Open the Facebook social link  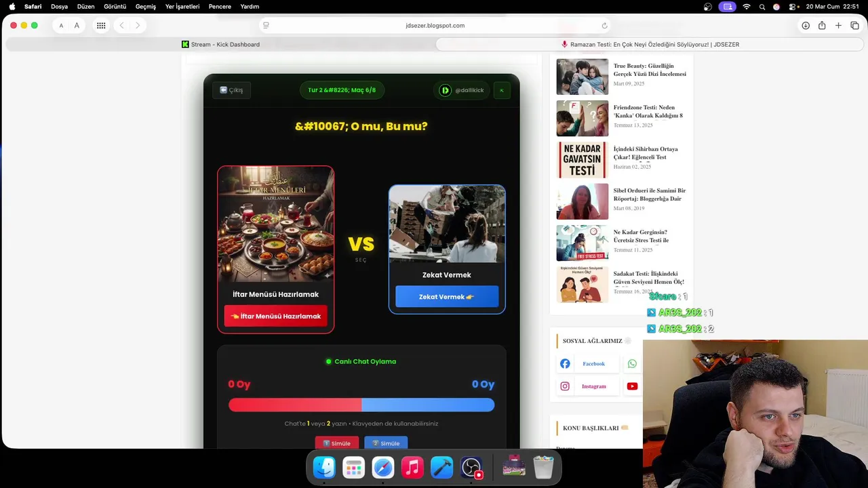tap(588, 364)
